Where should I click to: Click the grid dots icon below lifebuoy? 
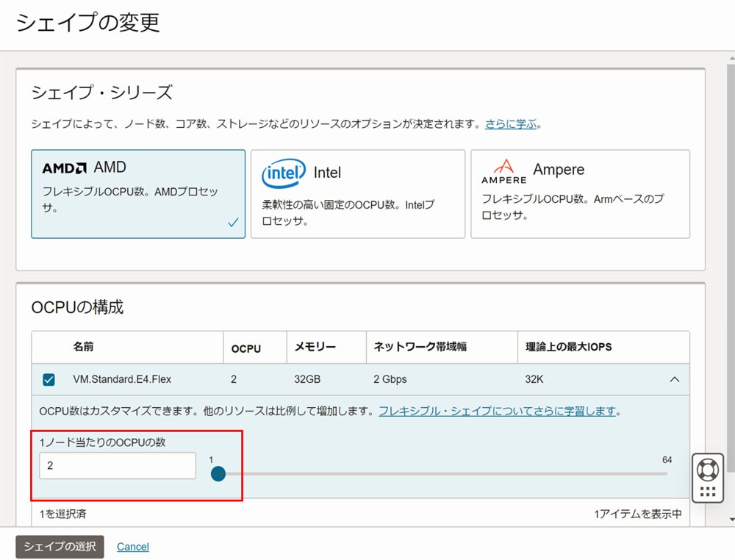708,492
